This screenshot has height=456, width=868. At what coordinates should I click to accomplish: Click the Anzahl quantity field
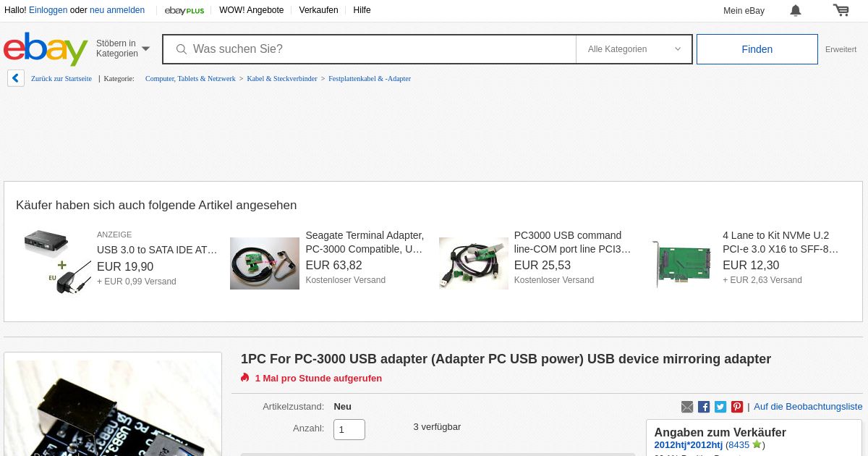pos(349,429)
